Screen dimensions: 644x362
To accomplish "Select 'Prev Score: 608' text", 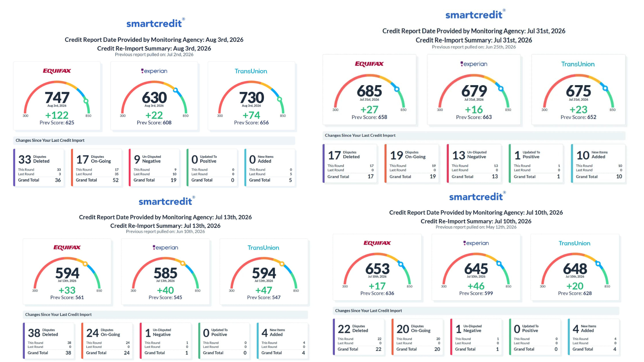I will 154,123.
